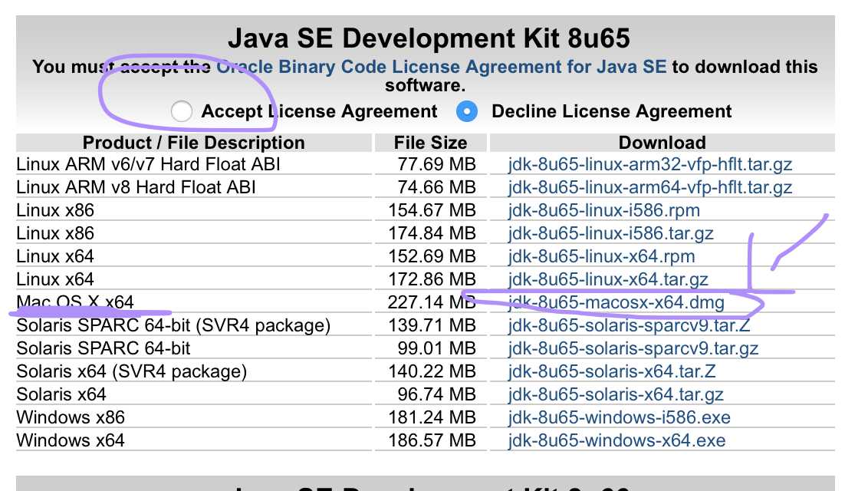The width and height of the screenshot is (868, 491).
Task: Download jdk-8u65-linux-i586.tar.gz
Action: [x=610, y=233]
